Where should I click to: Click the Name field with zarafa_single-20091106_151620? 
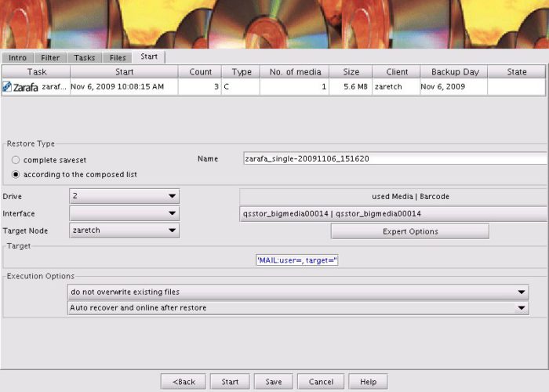[395, 158]
